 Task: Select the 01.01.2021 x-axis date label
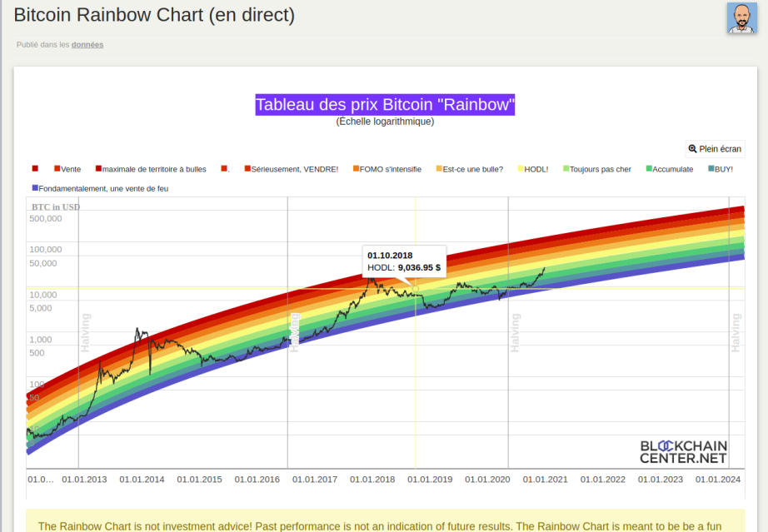click(x=545, y=480)
